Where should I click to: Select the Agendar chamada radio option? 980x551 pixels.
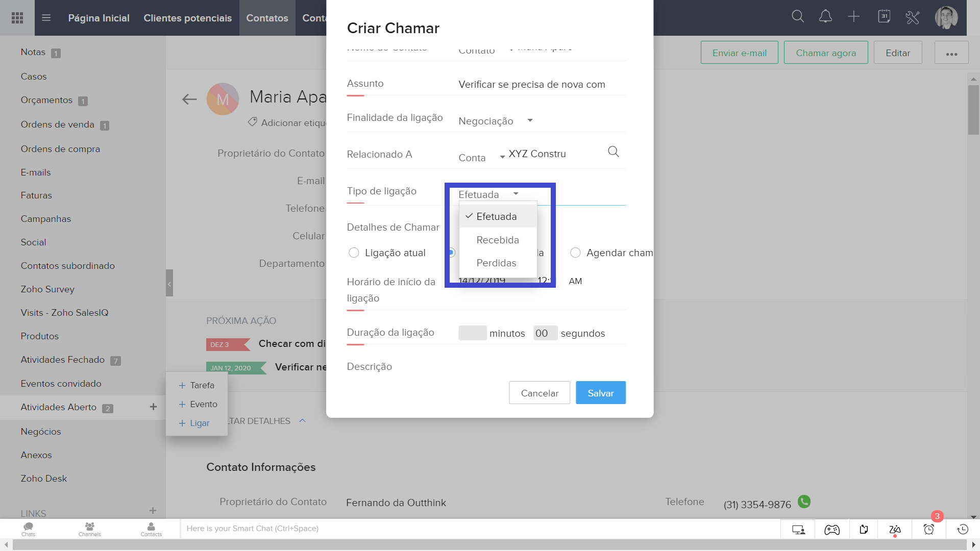click(x=575, y=253)
